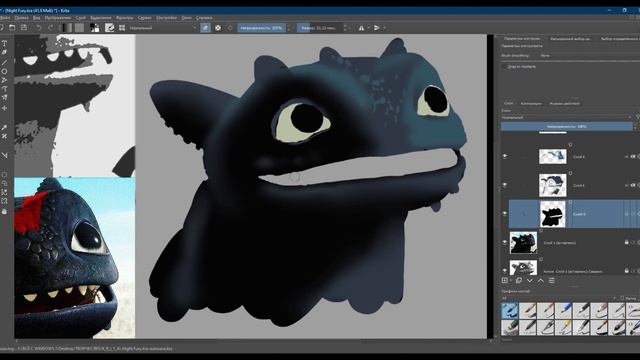Click the brush size slider in toolbar
Viewport: 640px width, 360px height.
(319, 28)
